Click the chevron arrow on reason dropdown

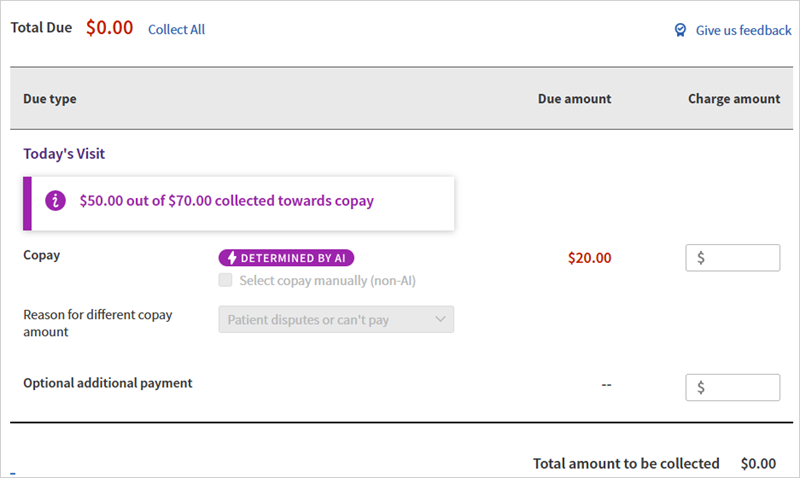(440, 320)
